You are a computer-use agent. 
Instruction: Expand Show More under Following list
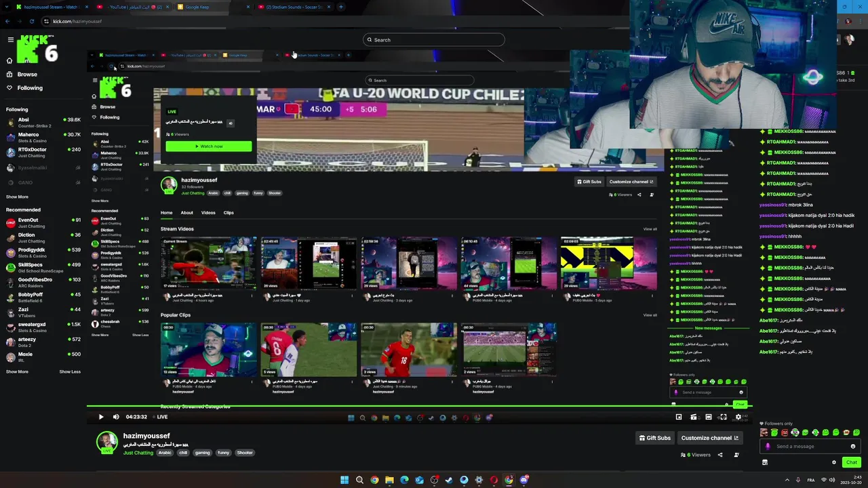[x=17, y=197]
